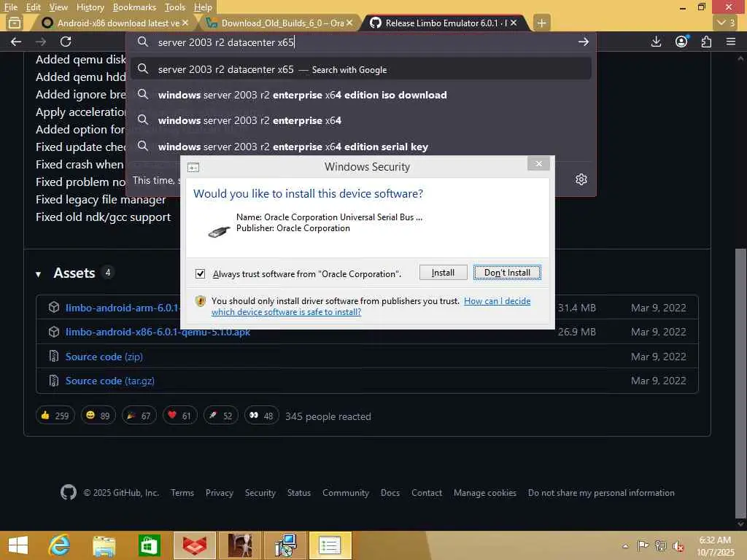This screenshot has height=560, width=747.
Task: Open the Firefox downloads panel
Action: click(656, 42)
